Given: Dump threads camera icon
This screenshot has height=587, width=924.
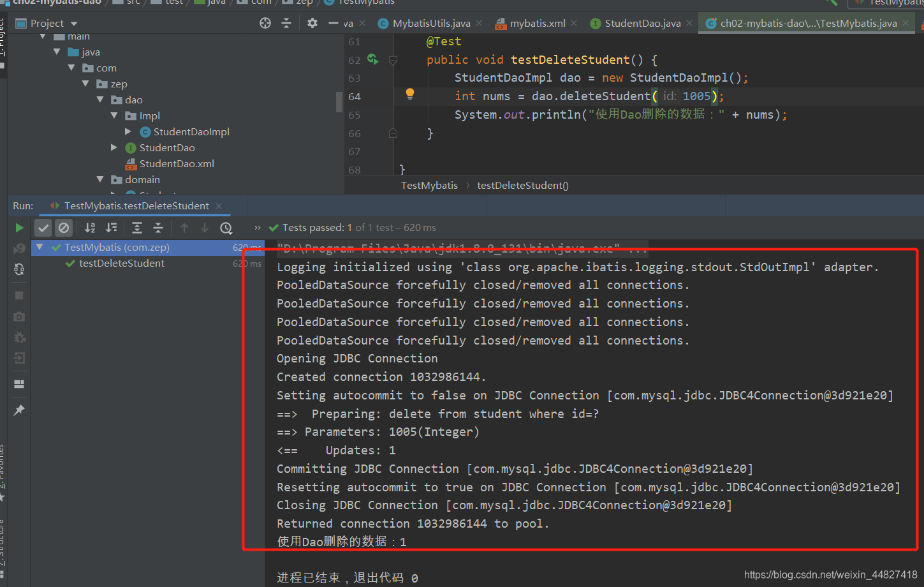Looking at the screenshot, I should (19, 316).
